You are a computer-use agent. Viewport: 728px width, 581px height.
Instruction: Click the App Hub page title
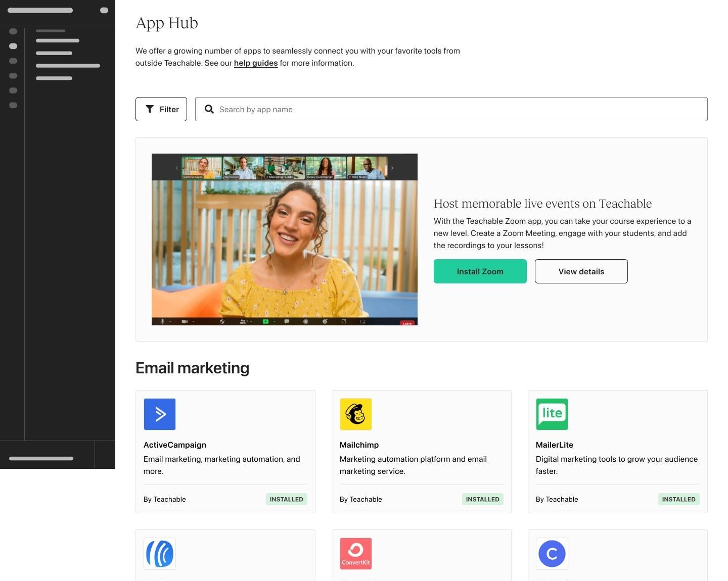[167, 23]
